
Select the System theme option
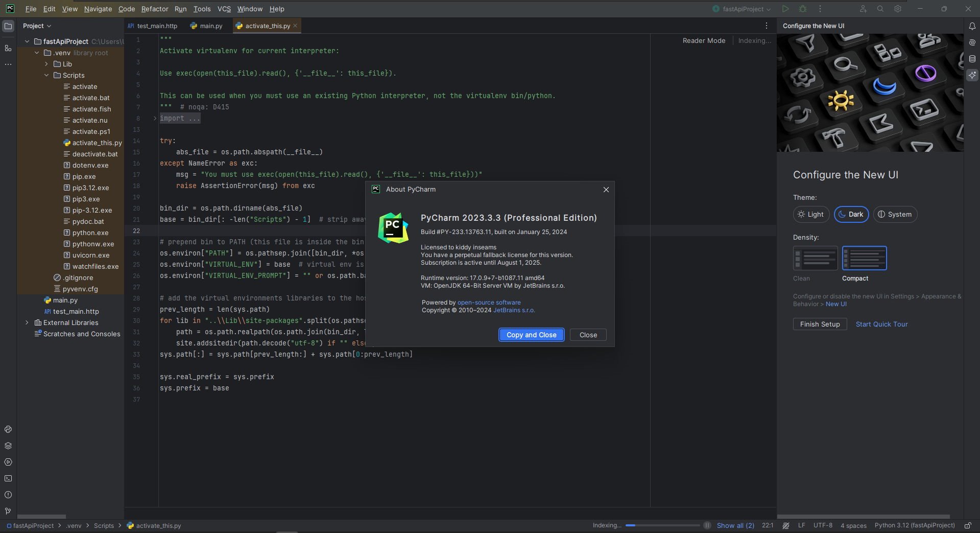pos(895,214)
